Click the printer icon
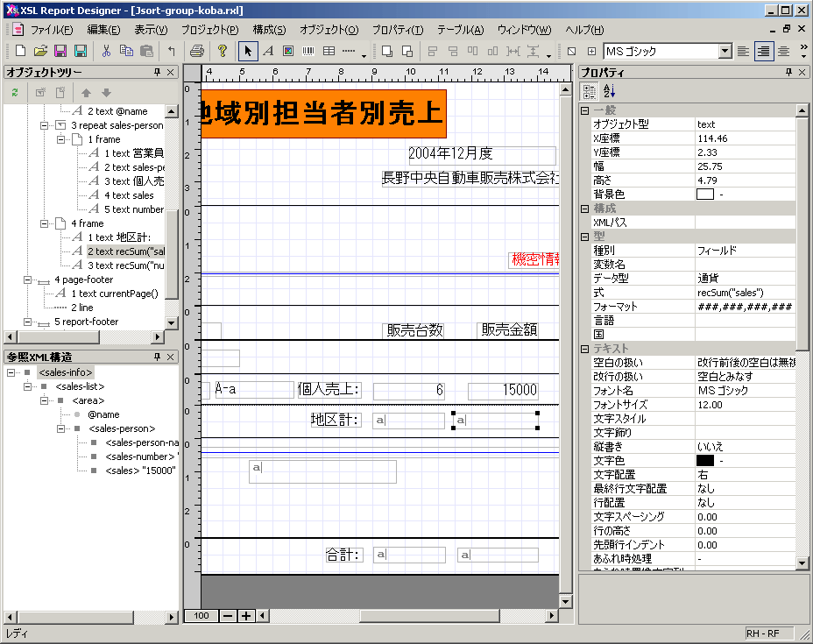813x644 pixels. 197,51
